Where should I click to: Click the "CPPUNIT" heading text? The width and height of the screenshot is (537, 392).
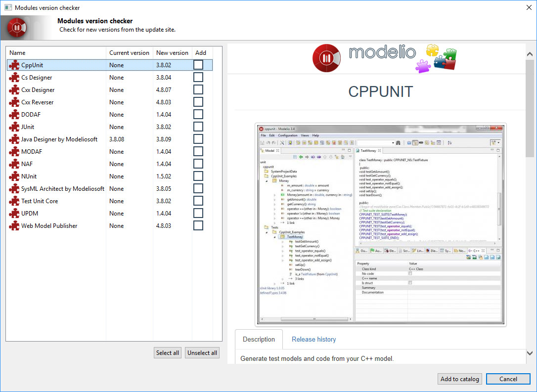pyautogui.click(x=380, y=92)
